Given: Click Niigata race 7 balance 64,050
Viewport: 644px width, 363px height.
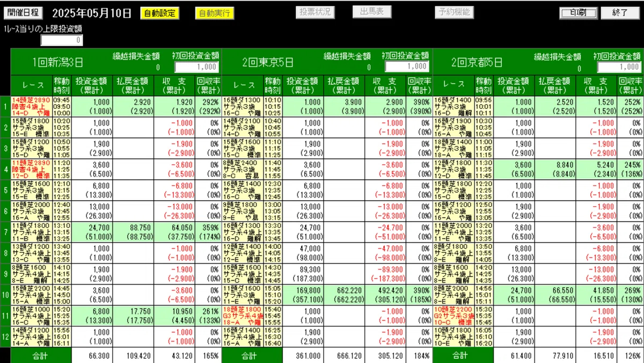Looking at the screenshot, I should click(x=181, y=228).
